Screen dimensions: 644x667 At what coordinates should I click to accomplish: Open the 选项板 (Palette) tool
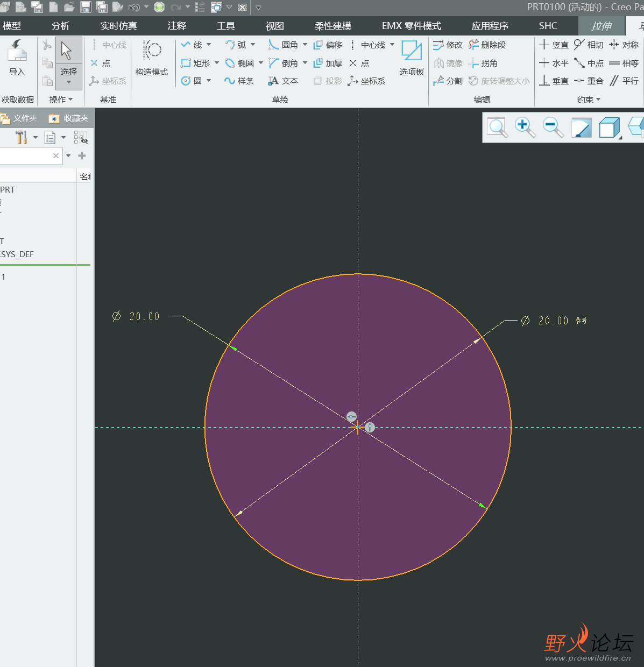[x=412, y=58]
